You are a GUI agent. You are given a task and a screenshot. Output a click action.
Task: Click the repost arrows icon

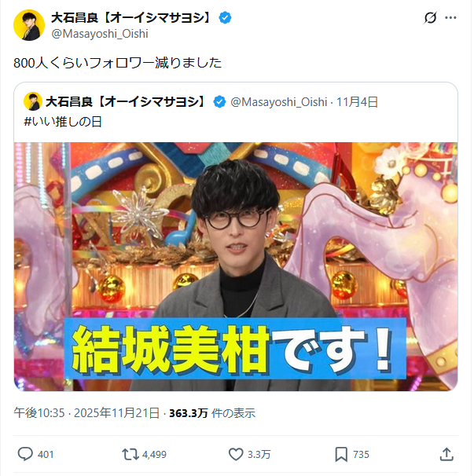tap(130, 455)
